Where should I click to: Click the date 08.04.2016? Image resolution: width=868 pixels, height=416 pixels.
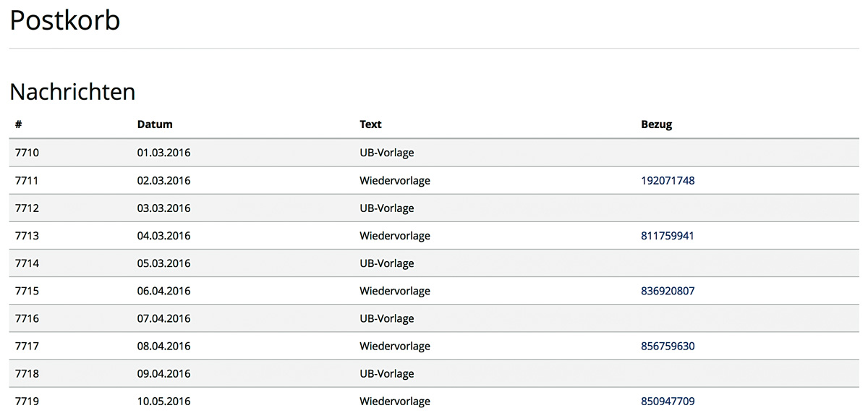pos(163,346)
